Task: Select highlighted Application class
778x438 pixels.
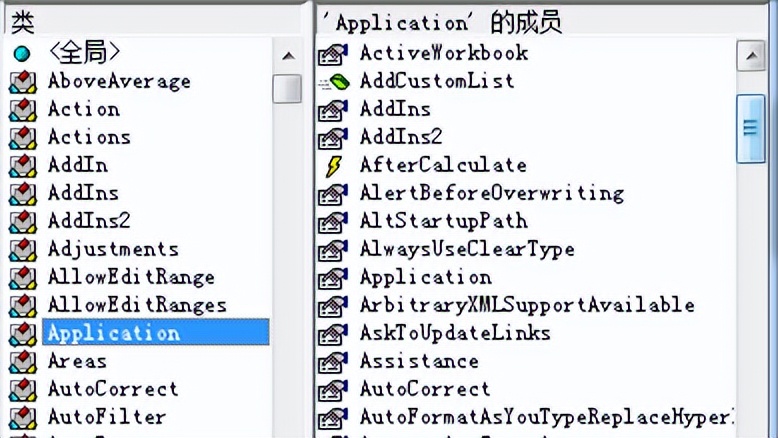Action: (x=156, y=332)
